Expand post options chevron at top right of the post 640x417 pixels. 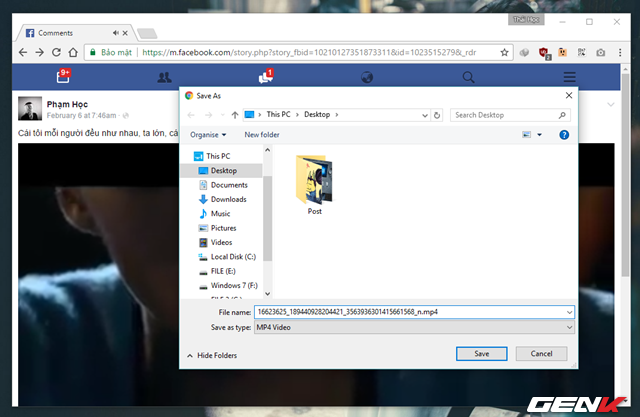click(x=611, y=104)
